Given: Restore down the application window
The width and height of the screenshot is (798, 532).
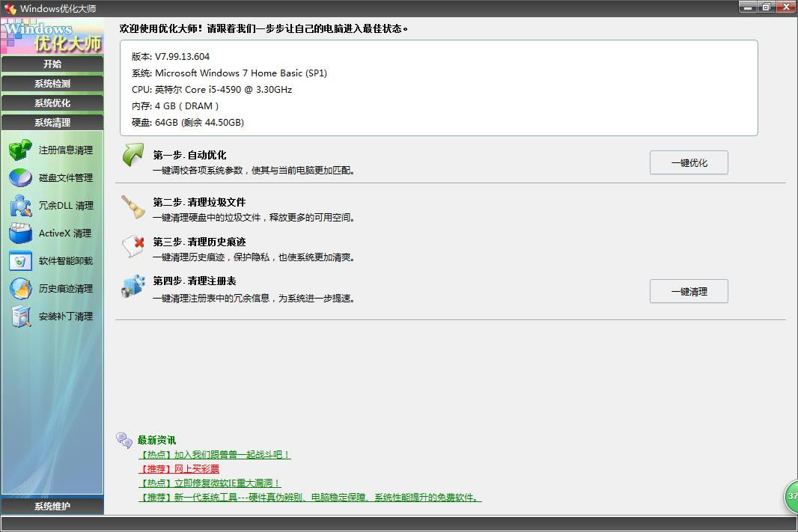Looking at the screenshot, I should click(766, 7).
